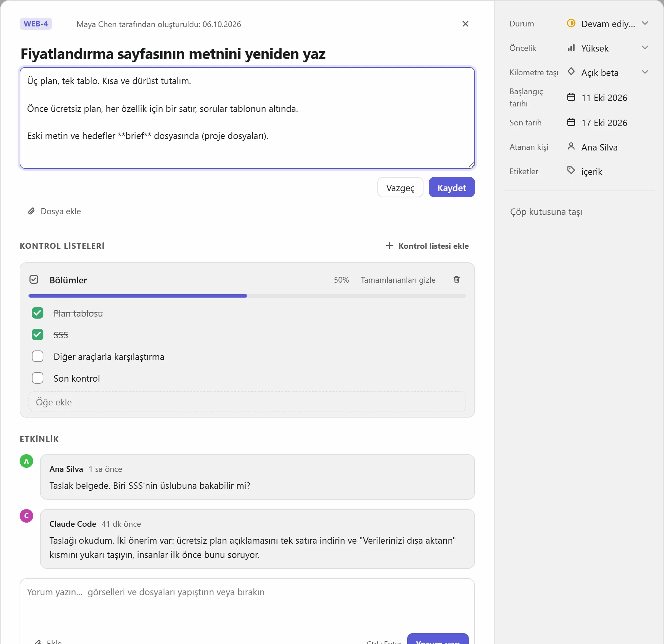Click the Son tarih value 17 Eki 2026

pyautogui.click(x=604, y=123)
